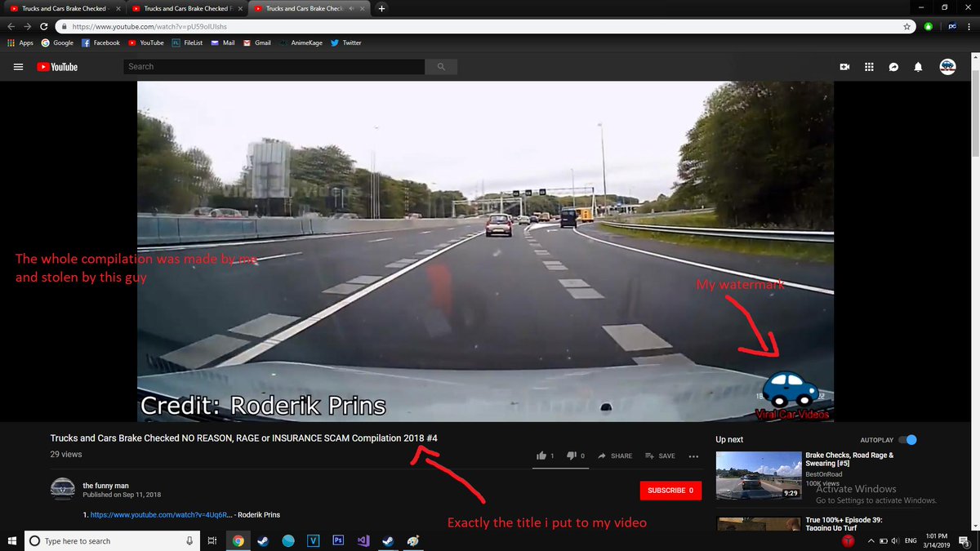Open the Apps bookmarks shortcut

click(20, 42)
